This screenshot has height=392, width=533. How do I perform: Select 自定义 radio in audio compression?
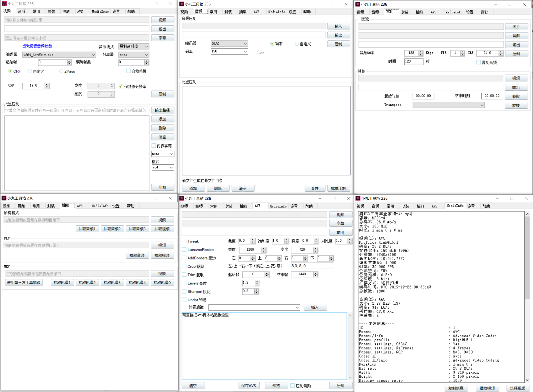[x=297, y=44]
